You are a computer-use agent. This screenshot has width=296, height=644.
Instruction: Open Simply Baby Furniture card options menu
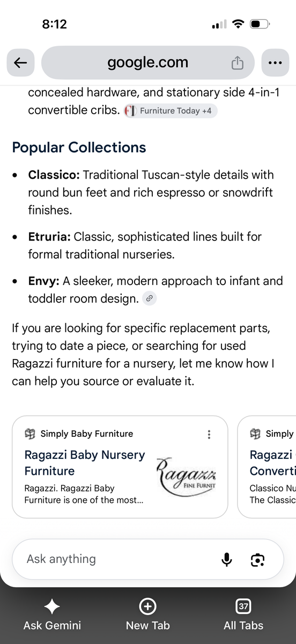pyautogui.click(x=209, y=434)
